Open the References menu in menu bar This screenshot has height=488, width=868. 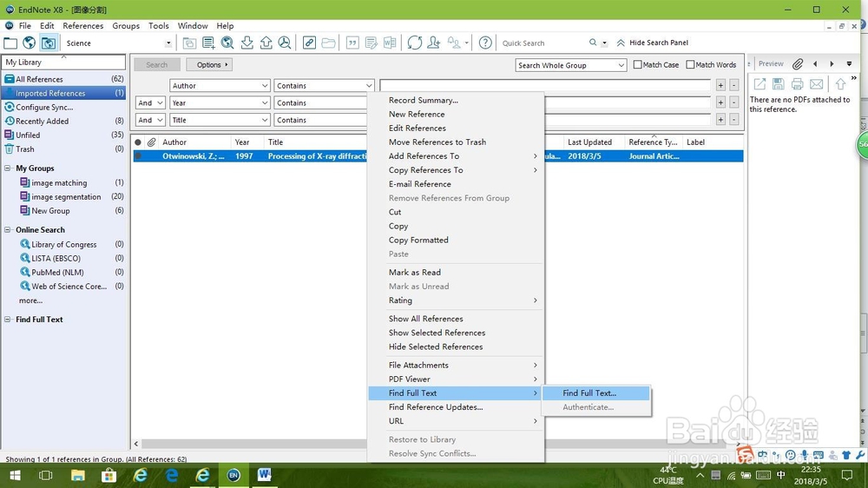click(83, 26)
